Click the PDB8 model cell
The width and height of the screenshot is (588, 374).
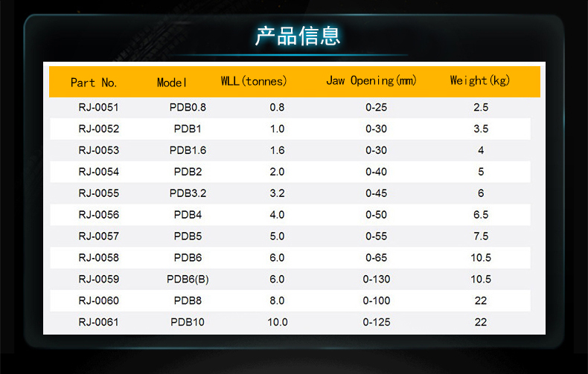tap(188, 300)
